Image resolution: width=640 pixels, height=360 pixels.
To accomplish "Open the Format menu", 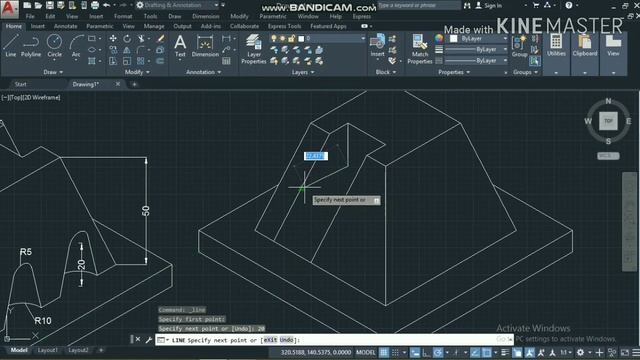I will point(123,16).
